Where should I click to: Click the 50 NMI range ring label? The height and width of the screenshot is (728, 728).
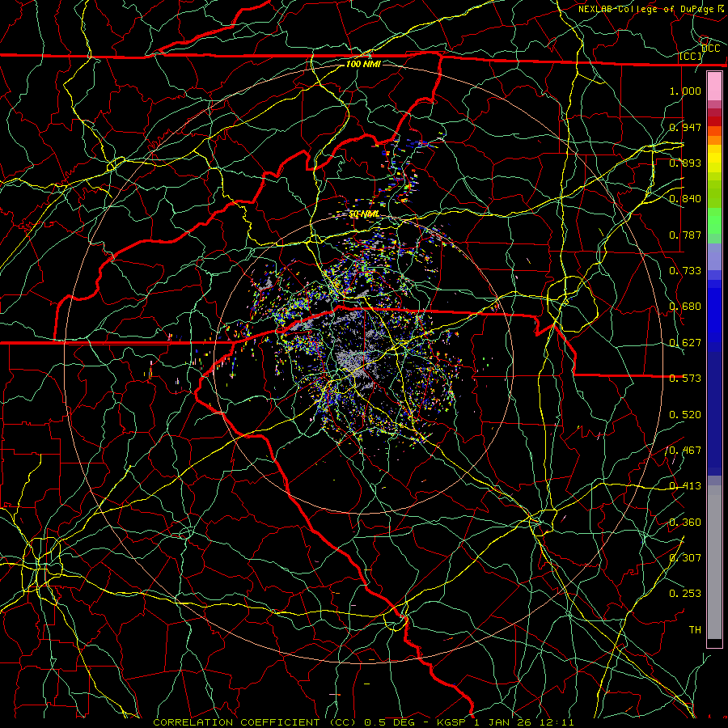[363, 214]
